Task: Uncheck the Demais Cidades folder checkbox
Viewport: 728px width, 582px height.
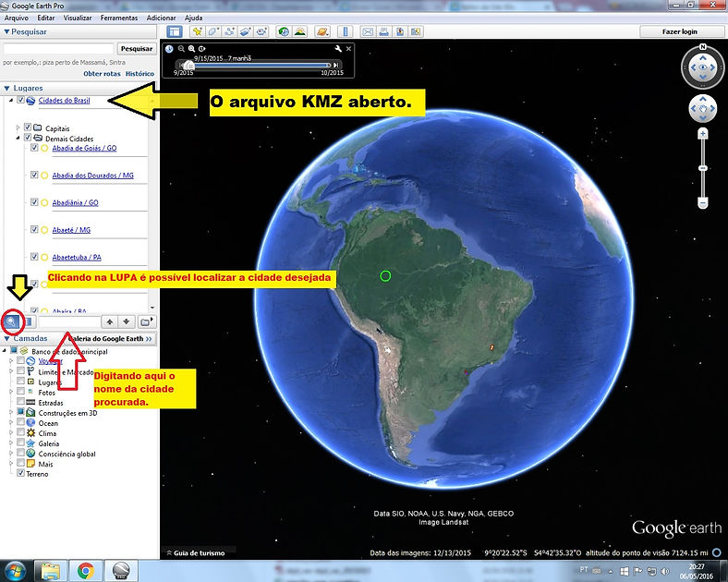Action: coord(28,138)
